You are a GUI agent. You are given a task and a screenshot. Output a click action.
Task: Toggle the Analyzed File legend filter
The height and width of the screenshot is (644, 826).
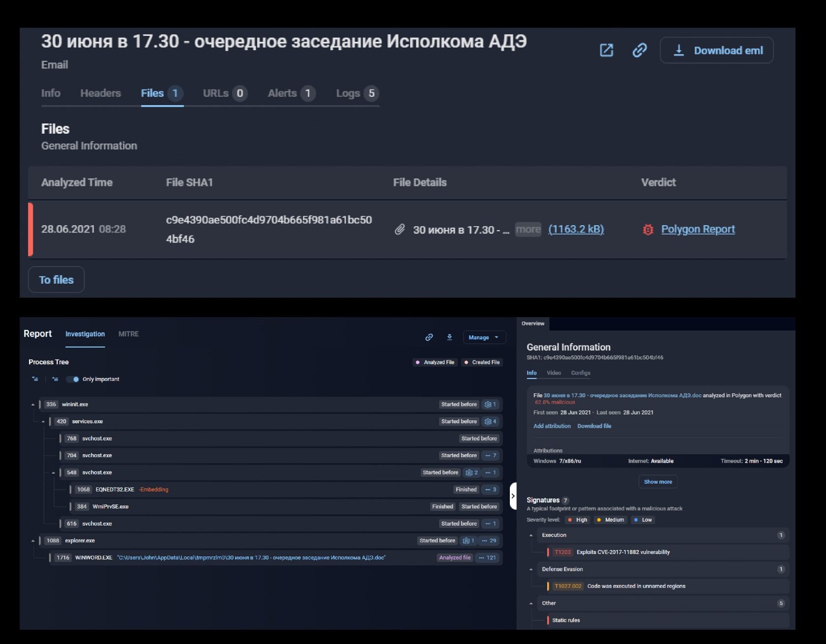pyautogui.click(x=435, y=362)
